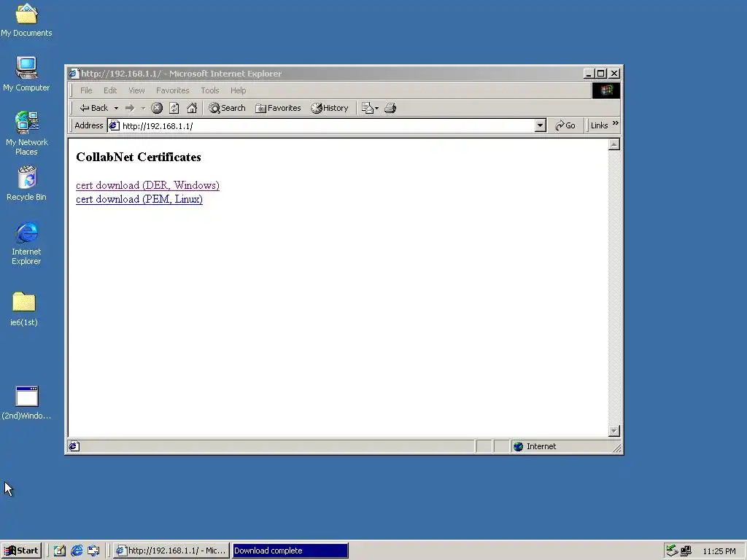Open the Back history dropdown arrow

click(116, 108)
